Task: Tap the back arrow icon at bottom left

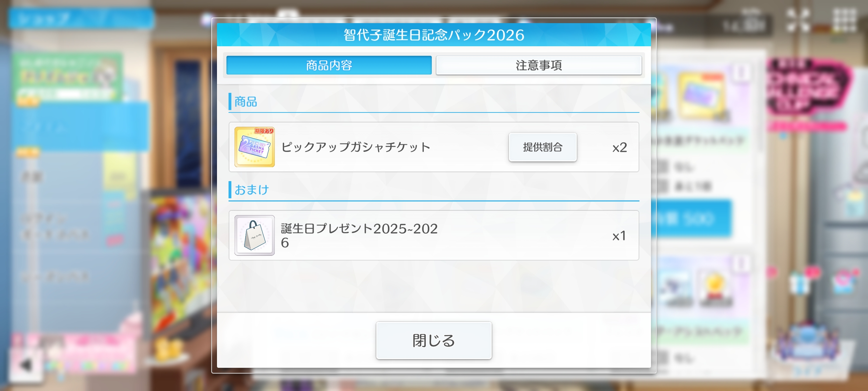Action: point(26,365)
